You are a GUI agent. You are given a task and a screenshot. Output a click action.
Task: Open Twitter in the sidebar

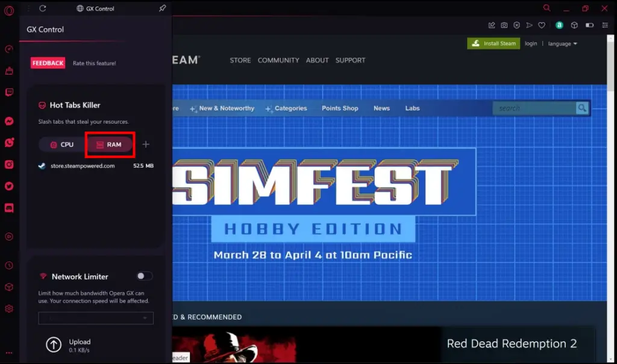click(9, 186)
